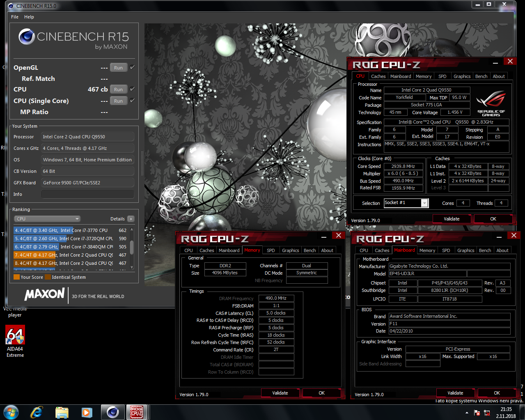Click OK in top CPU-Z window
525x420 pixels.
(x=493, y=219)
